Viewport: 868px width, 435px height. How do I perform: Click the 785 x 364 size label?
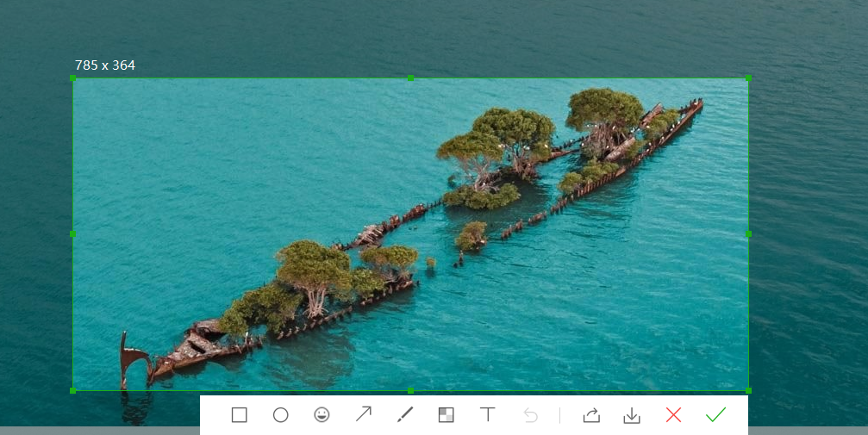pyautogui.click(x=105, y=65)
